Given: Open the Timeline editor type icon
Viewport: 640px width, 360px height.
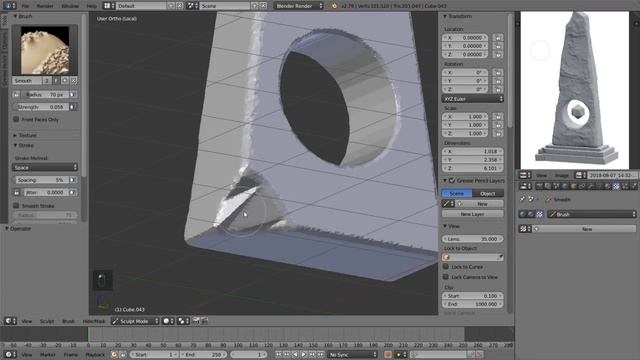Looking at the screenshot, I should 10,354.
